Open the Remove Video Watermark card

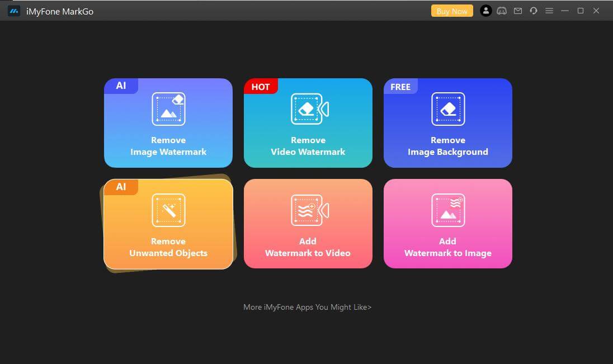[x=308, y=123]
